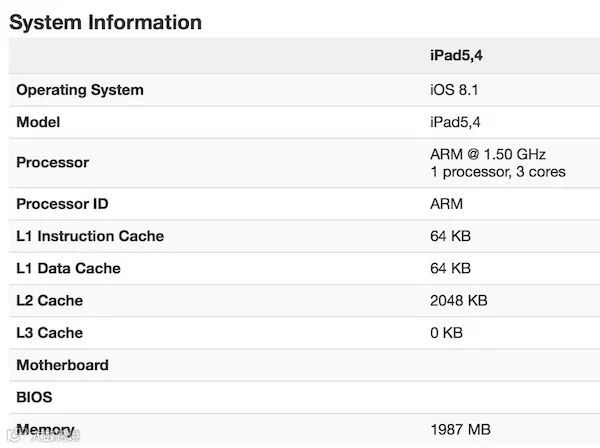Image resolution: width=600 pixels, height=448 pixels.
Task: Select the iPad5,4 model value
Action: click(454, 122)
